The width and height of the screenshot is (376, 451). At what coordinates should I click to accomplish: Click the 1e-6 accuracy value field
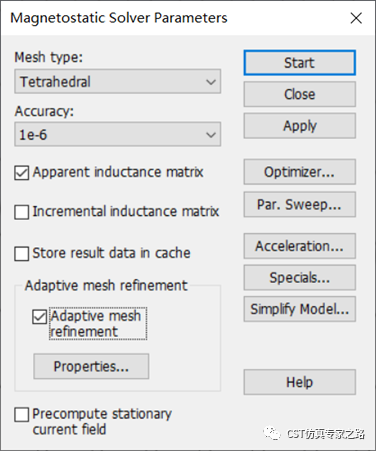pos(117,134)
